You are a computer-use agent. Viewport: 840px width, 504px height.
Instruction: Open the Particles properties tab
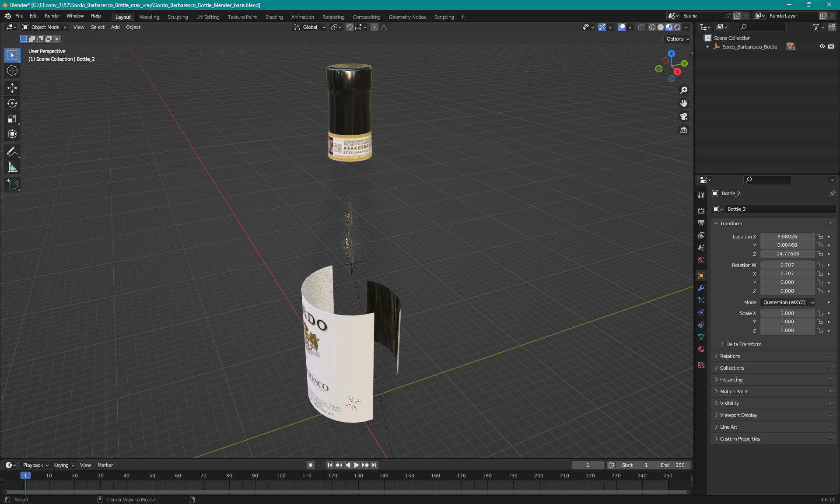click(701, 300)
